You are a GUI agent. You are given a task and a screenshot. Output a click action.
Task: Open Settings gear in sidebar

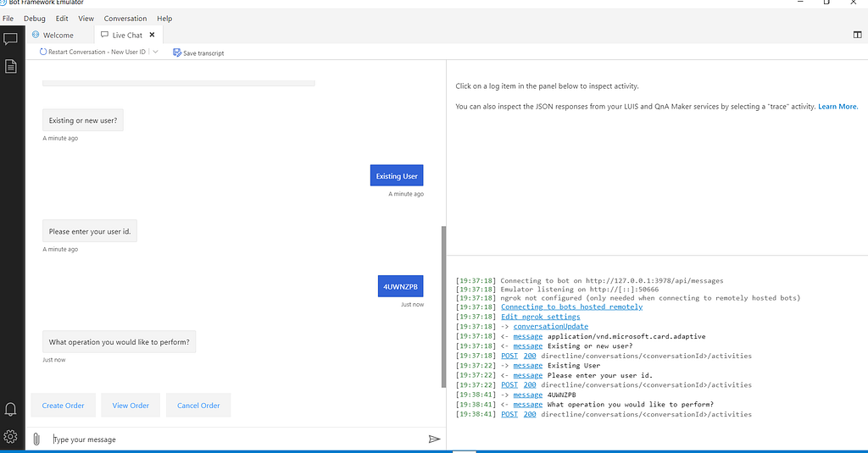coord(10,437)
